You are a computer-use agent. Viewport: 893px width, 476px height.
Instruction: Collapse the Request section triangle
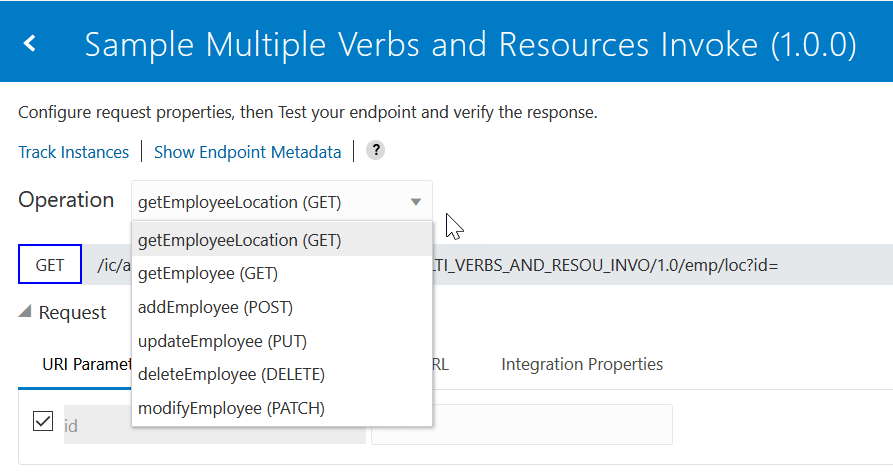point(25,312)
